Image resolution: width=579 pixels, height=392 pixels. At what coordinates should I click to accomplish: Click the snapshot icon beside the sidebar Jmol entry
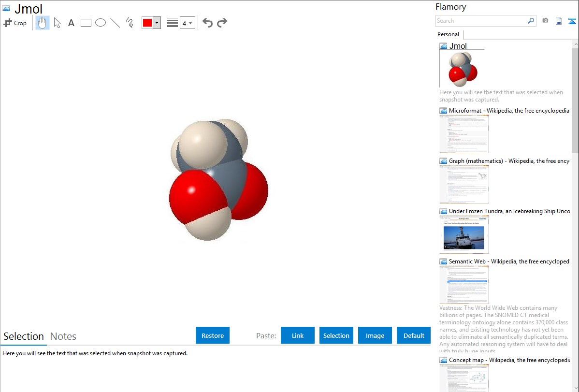tap(444, 46)
